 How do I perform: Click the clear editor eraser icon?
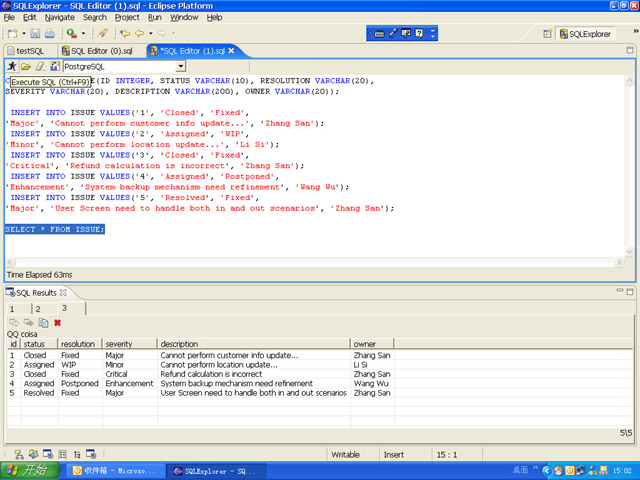40,66
